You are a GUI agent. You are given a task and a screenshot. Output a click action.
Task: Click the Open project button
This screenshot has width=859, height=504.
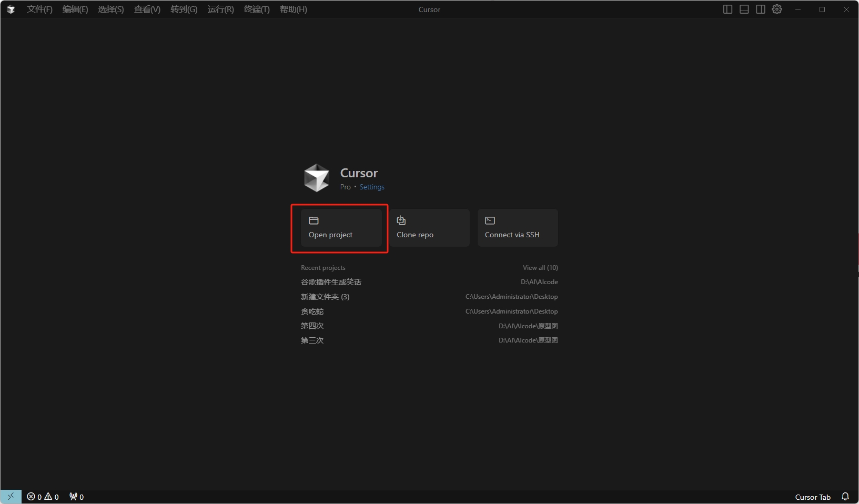341,228
